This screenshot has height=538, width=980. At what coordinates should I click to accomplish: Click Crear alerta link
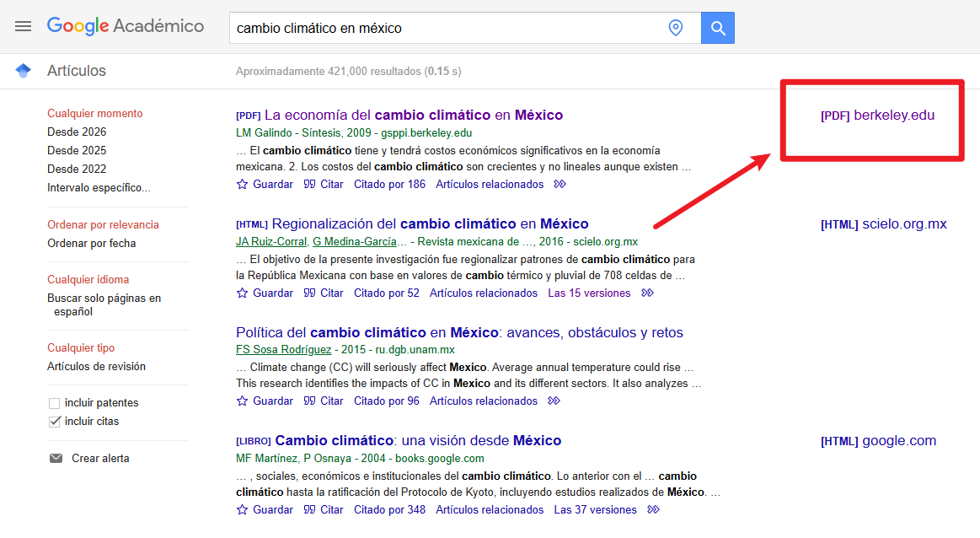tap(100, 459)
